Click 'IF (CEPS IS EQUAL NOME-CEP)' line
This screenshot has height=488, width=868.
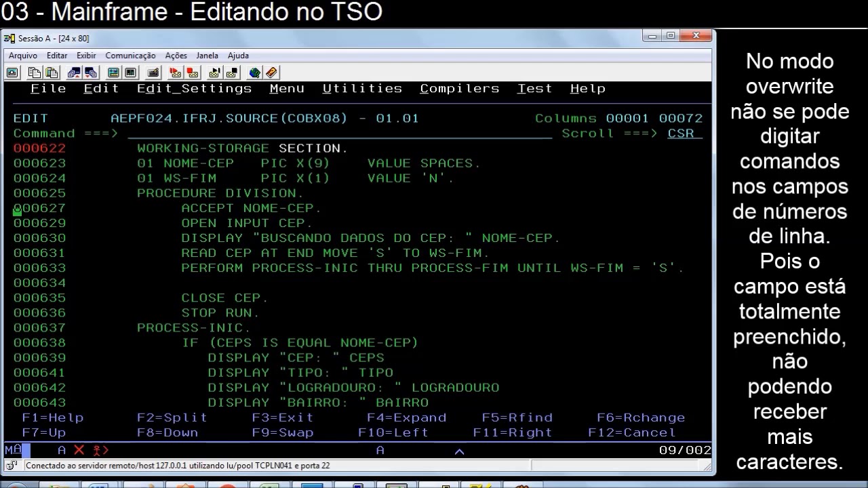(300, 342)
